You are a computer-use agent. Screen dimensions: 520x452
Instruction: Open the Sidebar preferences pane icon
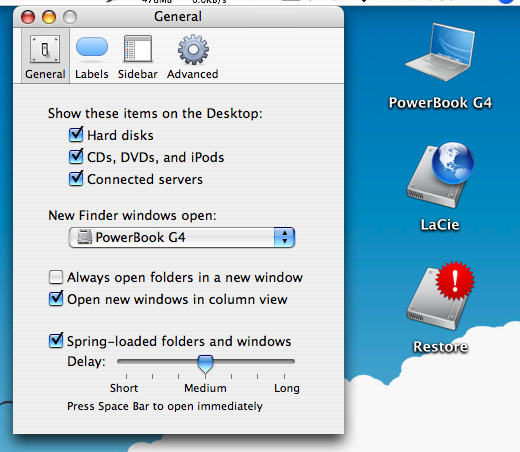click(x=138, y=49)
